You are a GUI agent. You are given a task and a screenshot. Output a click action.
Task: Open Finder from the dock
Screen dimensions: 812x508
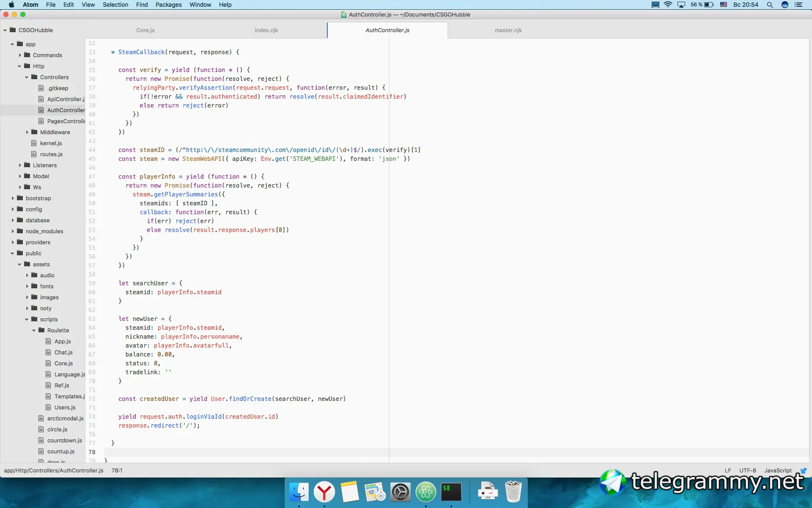[299, 492]
